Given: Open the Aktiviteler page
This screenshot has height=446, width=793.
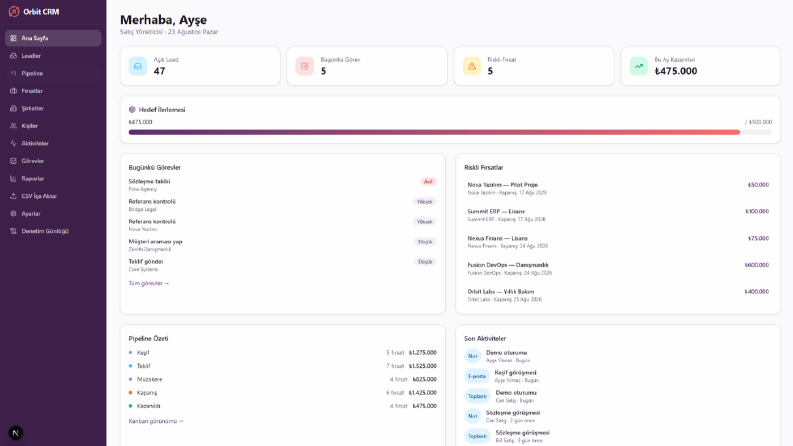Looking at the screenshot, I should tap(53, 144).
